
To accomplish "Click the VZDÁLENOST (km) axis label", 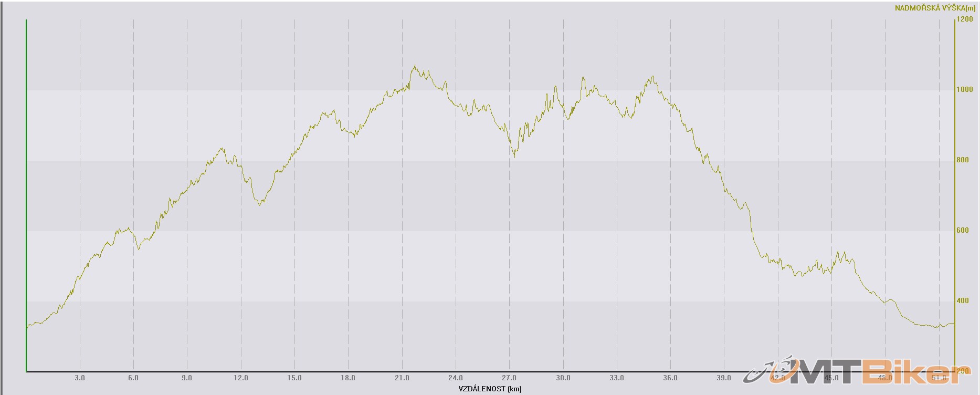I will tap(489, 389).
